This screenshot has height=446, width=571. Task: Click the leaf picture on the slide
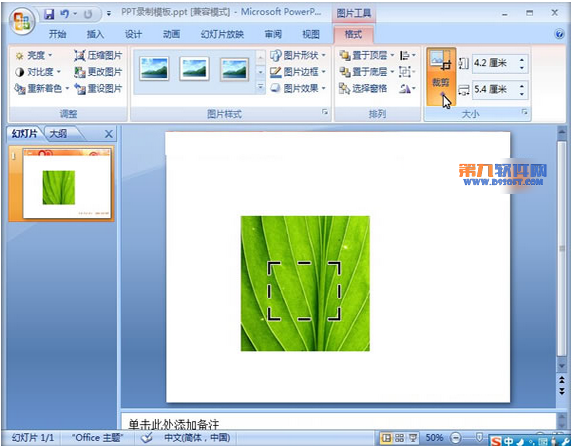[305, 283]
